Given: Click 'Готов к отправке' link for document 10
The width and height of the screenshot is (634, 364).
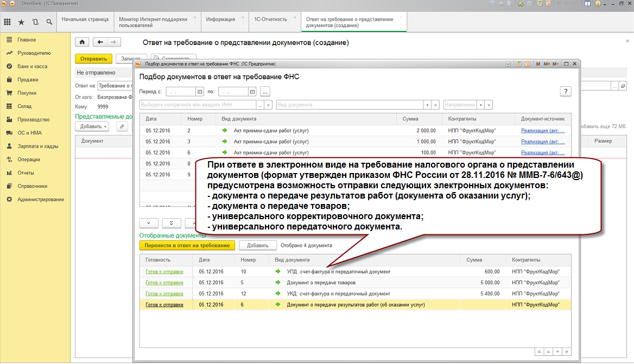Looking at the screenshot, I should 164,272.
